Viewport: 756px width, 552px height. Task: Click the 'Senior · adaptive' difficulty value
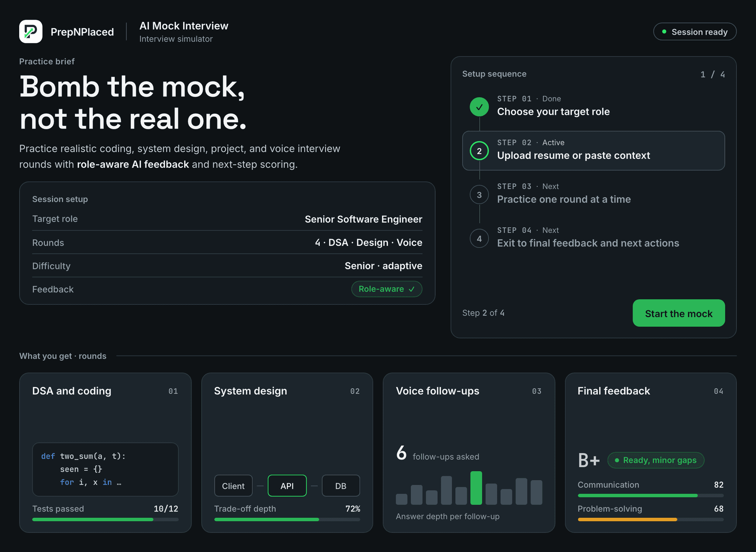[383, 266]
